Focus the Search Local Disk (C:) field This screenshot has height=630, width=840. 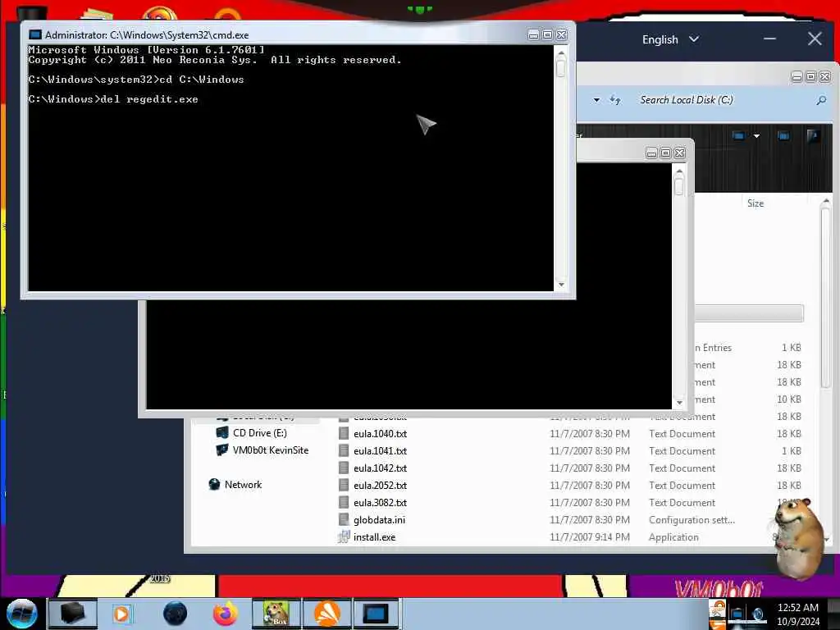[726, 100]
